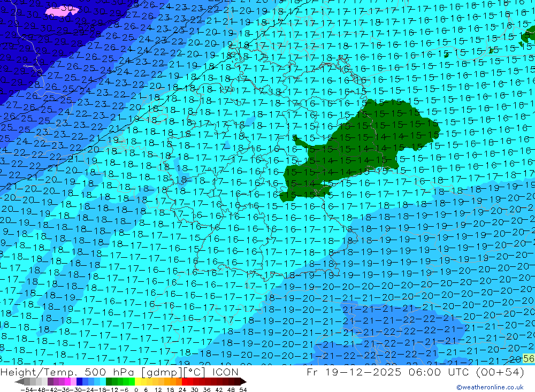Pick the bright red swatch above 24
Viewport: 535px width, 392px height.
pyautogui.click(x=185, y=382)
